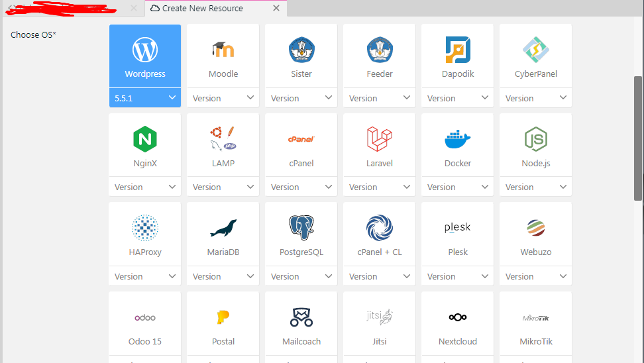Pick the PostgreSQL elephant icon

[301, 227]
